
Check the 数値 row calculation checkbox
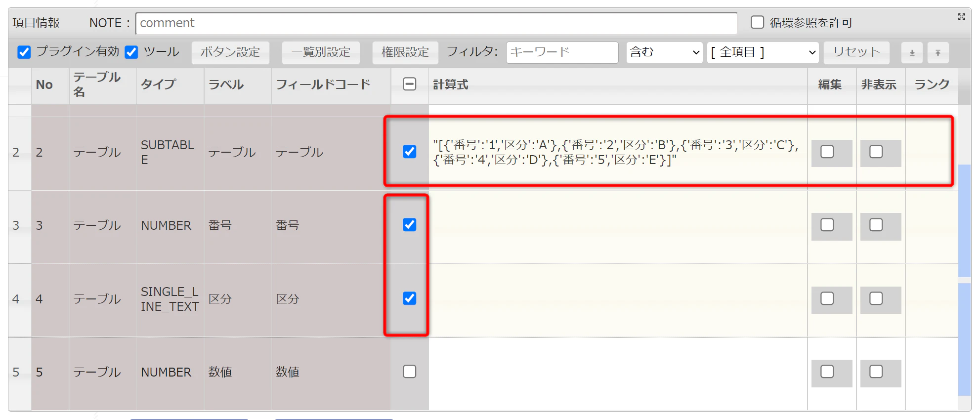(x=410, y=372)
